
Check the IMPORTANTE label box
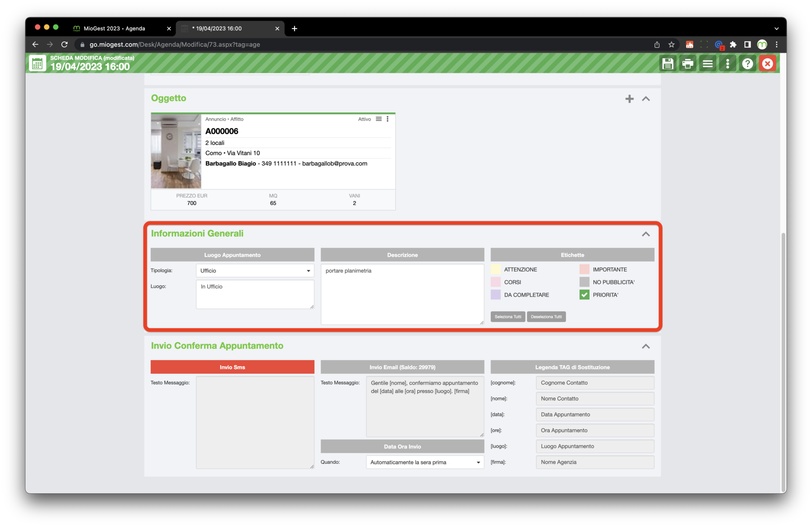(x=585, y=269)
